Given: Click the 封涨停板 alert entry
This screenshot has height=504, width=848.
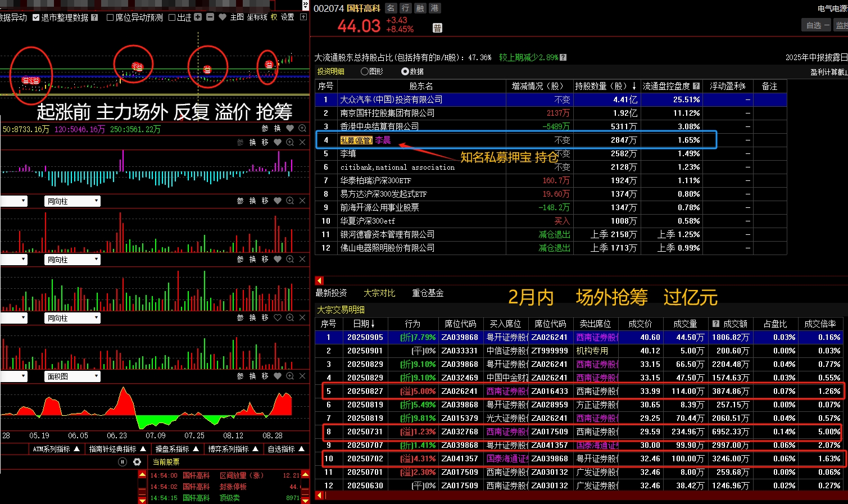Looking at the screenshot, I should [233, 487].
